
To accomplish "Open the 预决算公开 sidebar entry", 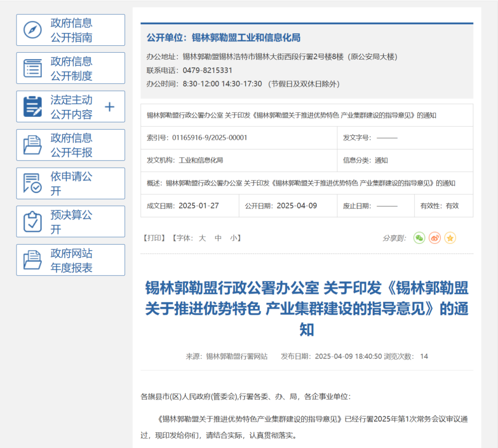I will coord(71,221).
